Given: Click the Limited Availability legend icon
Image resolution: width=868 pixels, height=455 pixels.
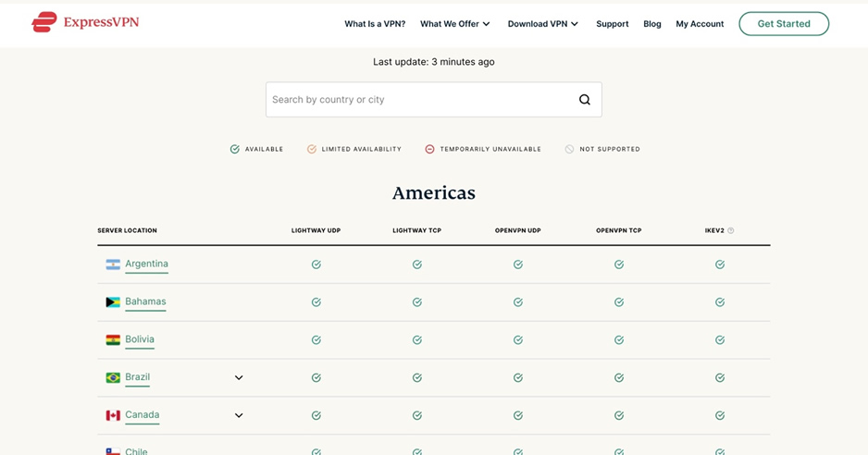Looking at the screenshot, I should pos(312,149).
